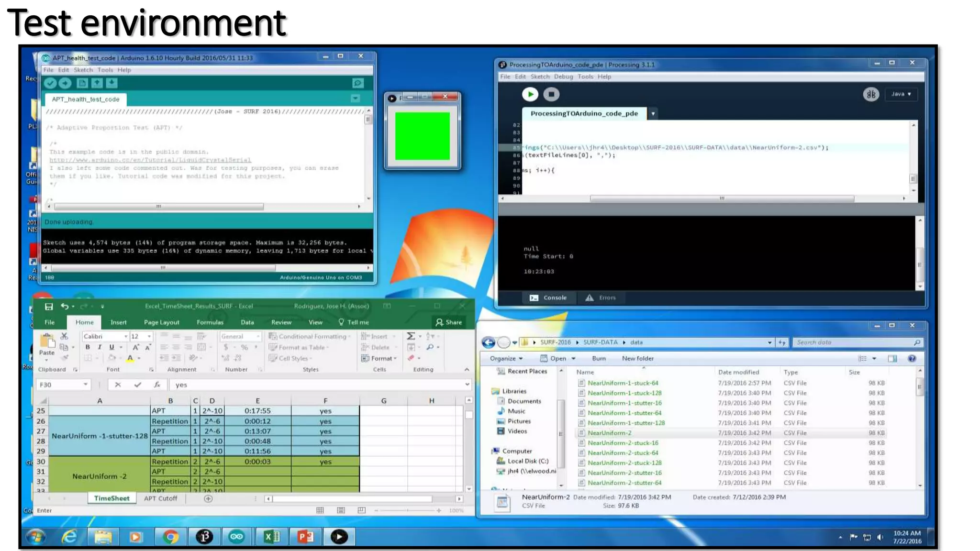980x551 pixels.
Task: Click the formula bar Enter checkmark icon
Action: (x=137, y=385)
